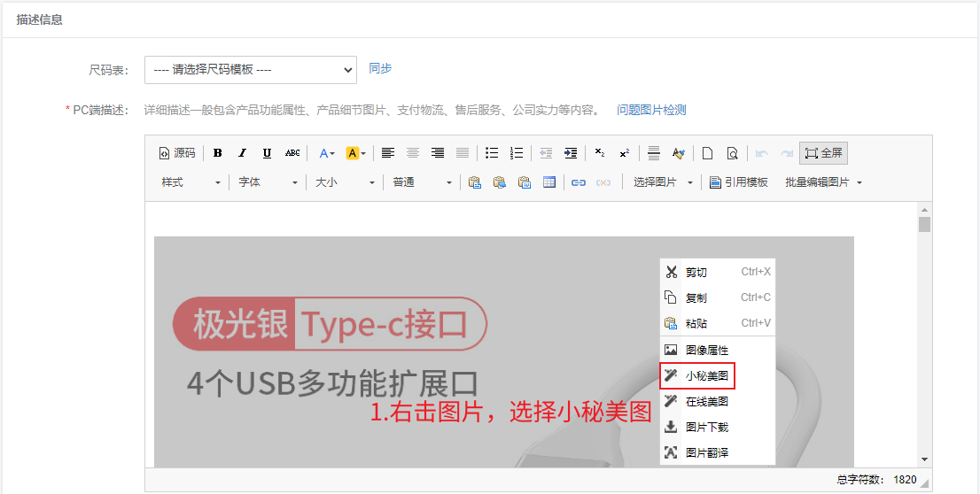Open the 尺码表 size template dropdown
The width and height of the screenshot is (980, 494).
point(251,70)
